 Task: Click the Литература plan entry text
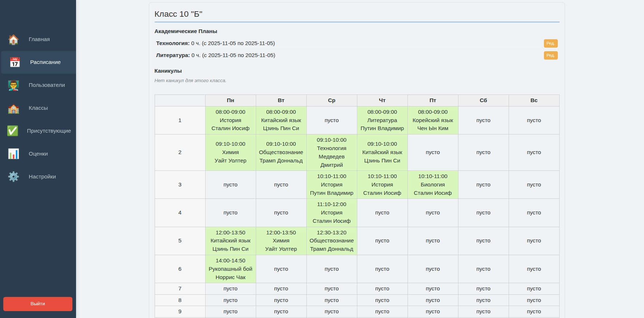(216, 55)
